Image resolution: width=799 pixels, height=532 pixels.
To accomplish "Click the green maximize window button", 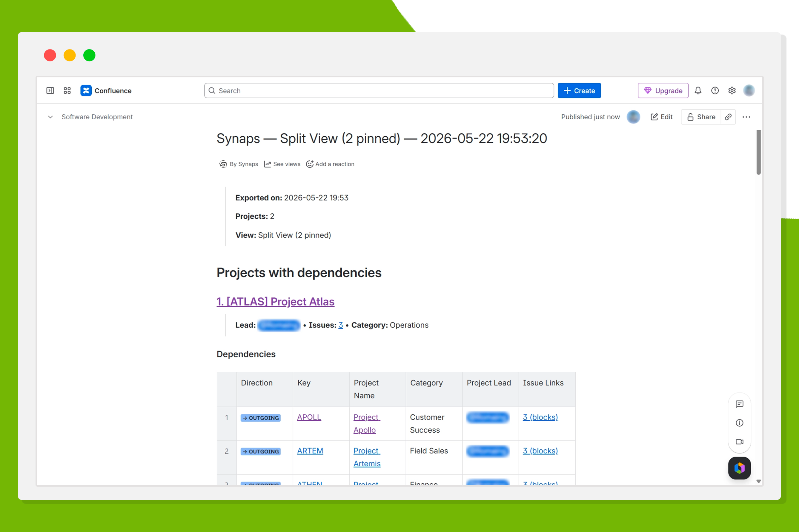I will pos(89,55).
